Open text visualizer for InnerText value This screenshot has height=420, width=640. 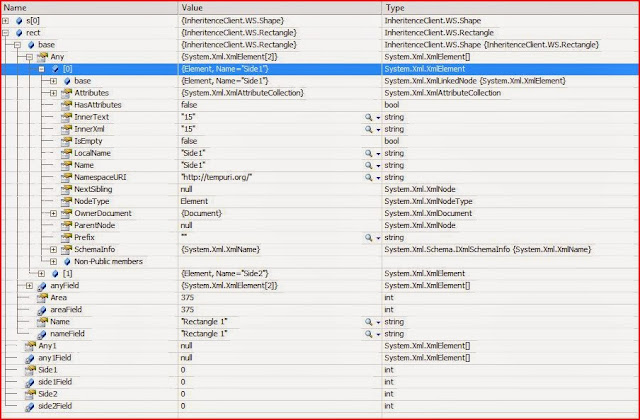[369, 117]
